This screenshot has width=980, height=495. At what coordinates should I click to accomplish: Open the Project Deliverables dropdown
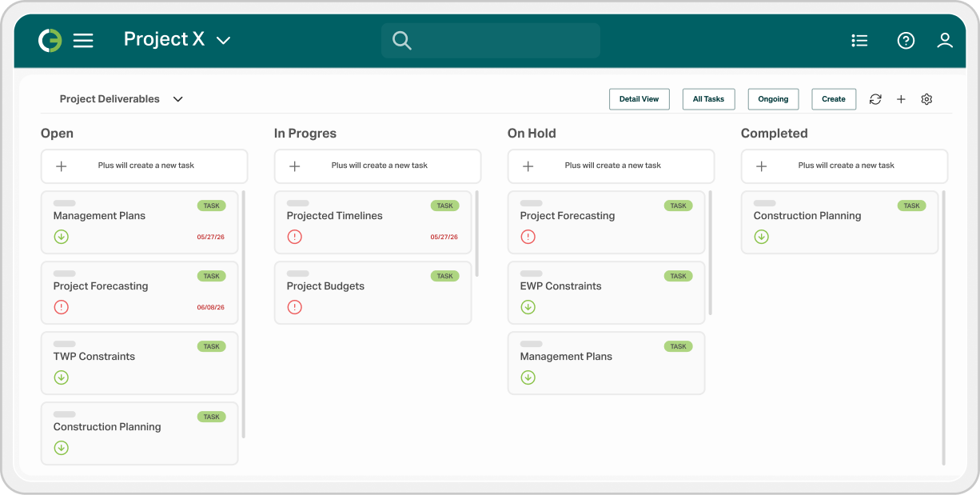click(177, 99)
